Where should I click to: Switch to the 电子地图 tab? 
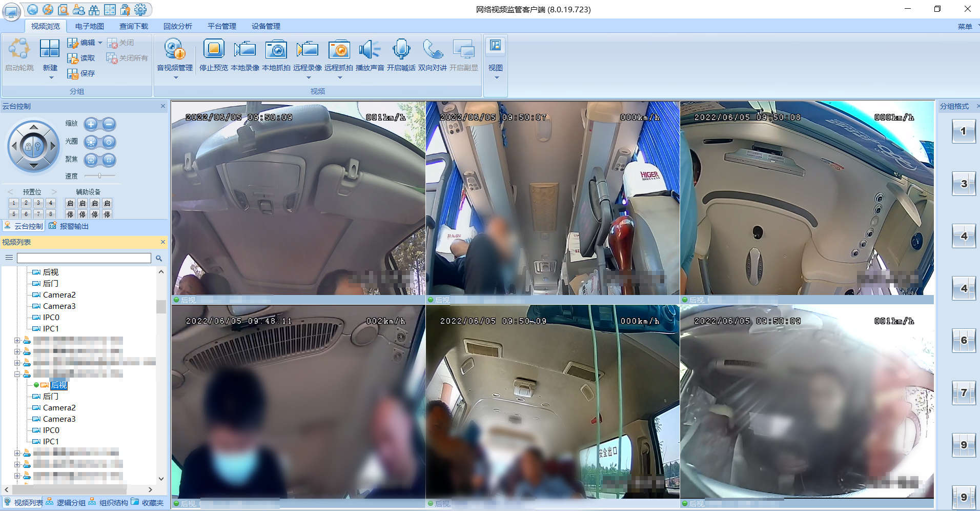coord(89,26)
